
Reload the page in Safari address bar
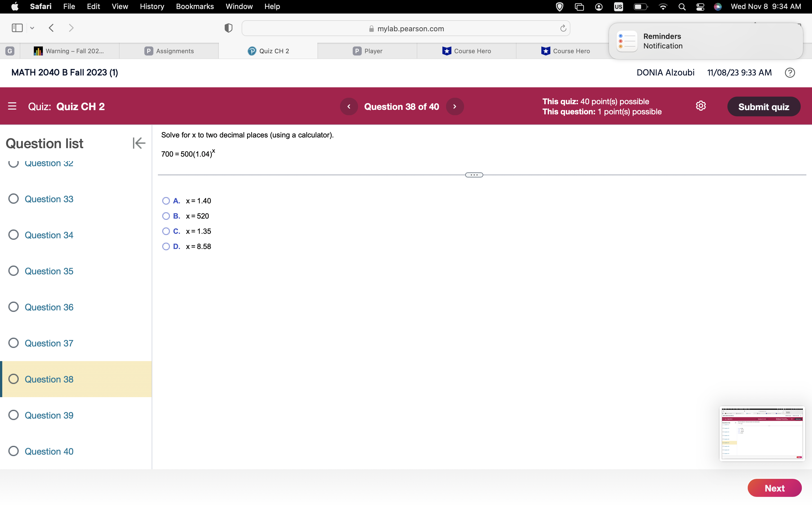(563, 28)
